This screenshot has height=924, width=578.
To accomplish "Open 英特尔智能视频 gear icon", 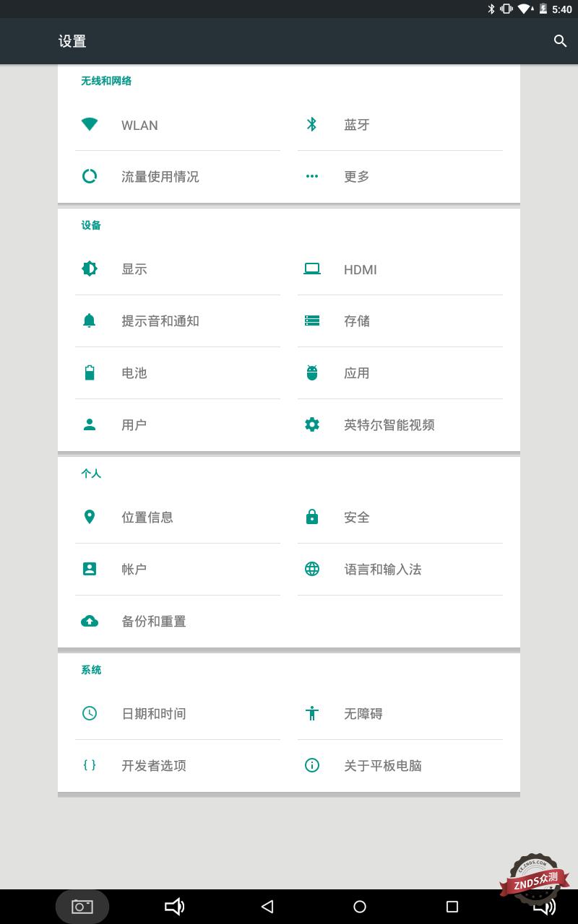I will [311, 424].
